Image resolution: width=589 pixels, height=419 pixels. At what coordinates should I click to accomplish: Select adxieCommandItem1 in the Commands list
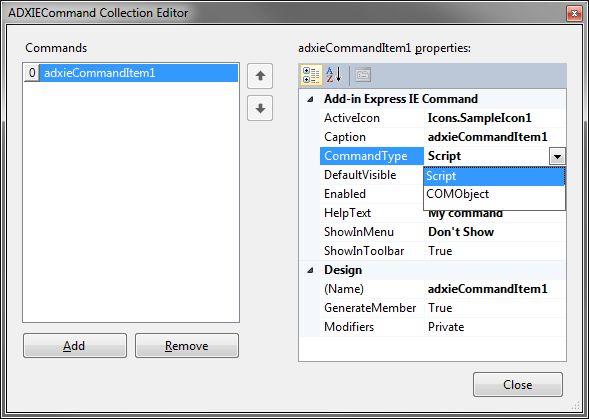click(139, 73)
